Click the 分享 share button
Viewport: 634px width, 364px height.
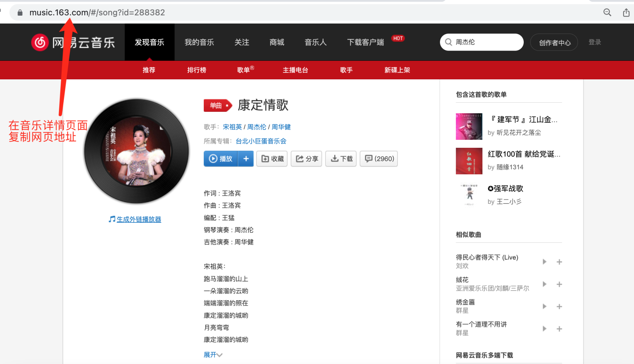click(x=306, y=159)
